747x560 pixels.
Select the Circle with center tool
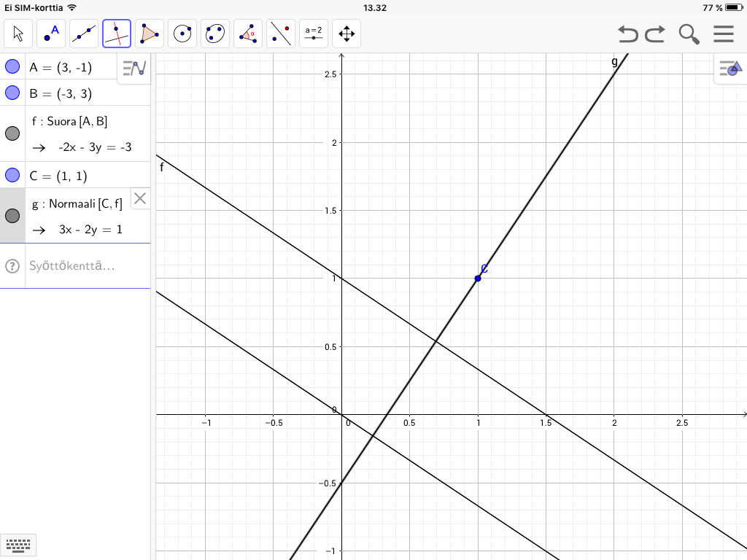[182, 33]
